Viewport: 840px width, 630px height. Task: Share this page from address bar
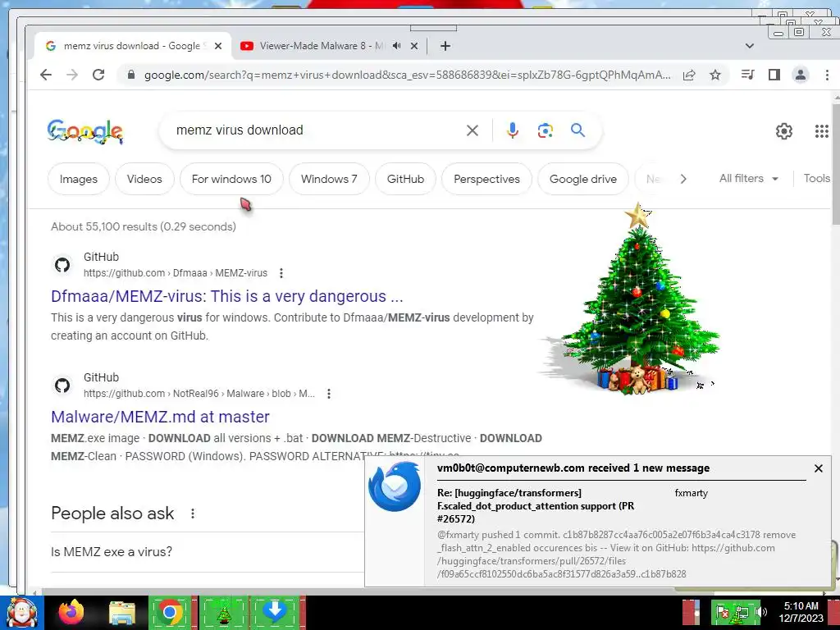point(689,75)
